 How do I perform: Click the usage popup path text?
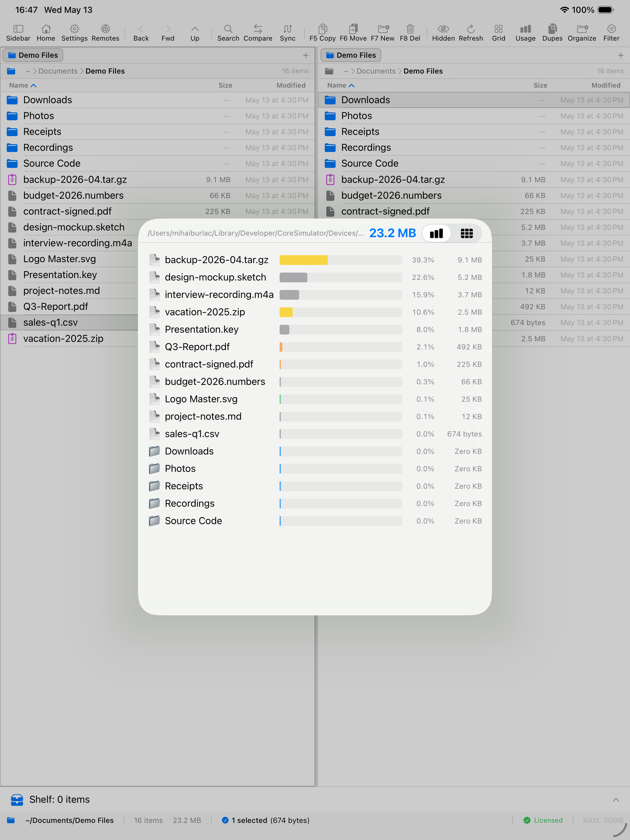coord(255,233)
